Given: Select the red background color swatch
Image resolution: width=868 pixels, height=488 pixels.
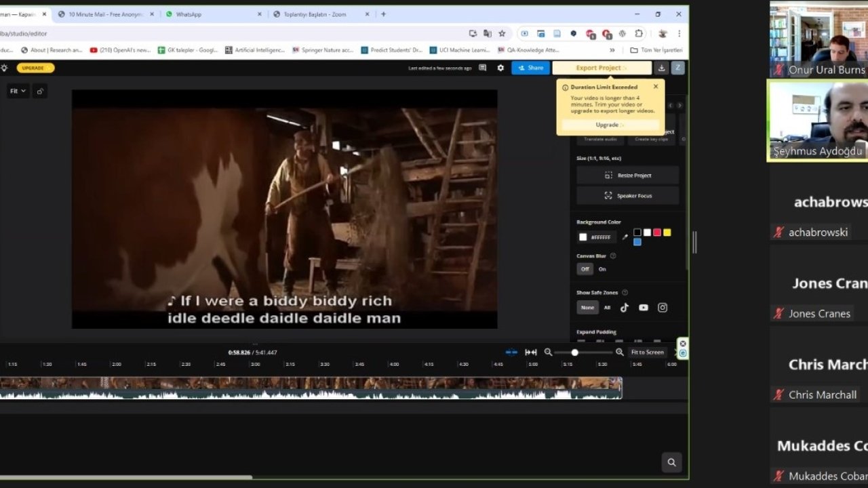Looking at the screenshot, I should [x=656, y=232].
